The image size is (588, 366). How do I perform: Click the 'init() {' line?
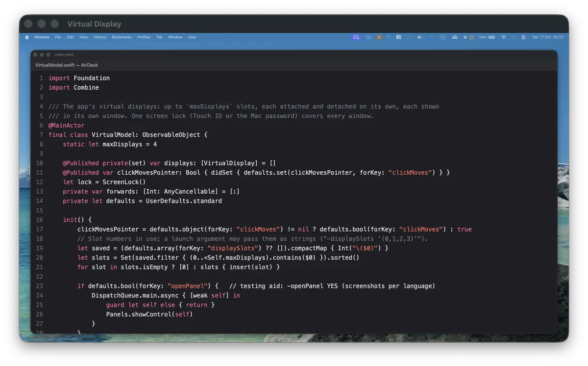click(x=77, y=220)
